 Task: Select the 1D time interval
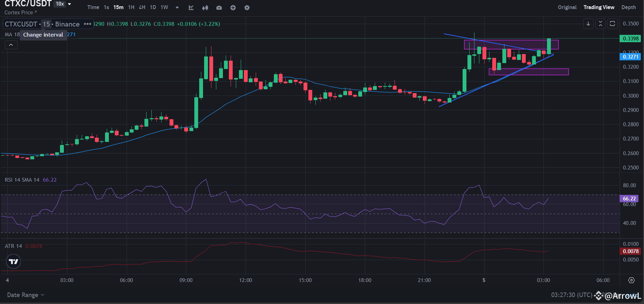point(153,7)
